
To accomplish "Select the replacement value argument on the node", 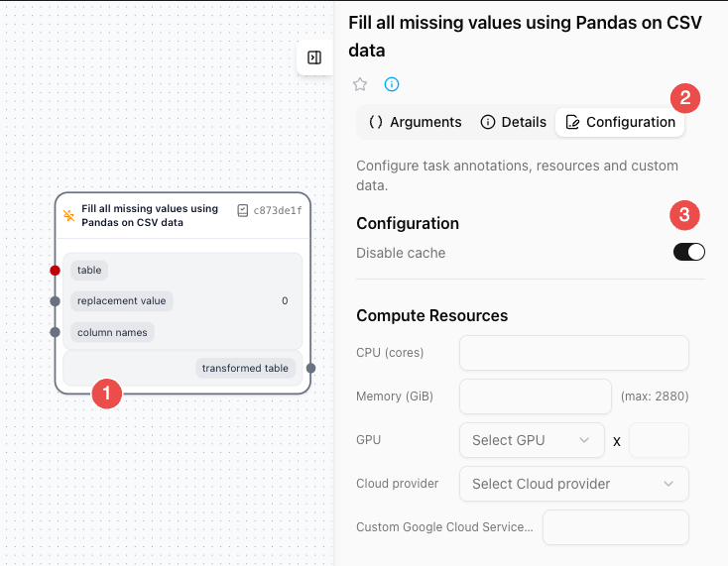I will [x=123, y=300].
